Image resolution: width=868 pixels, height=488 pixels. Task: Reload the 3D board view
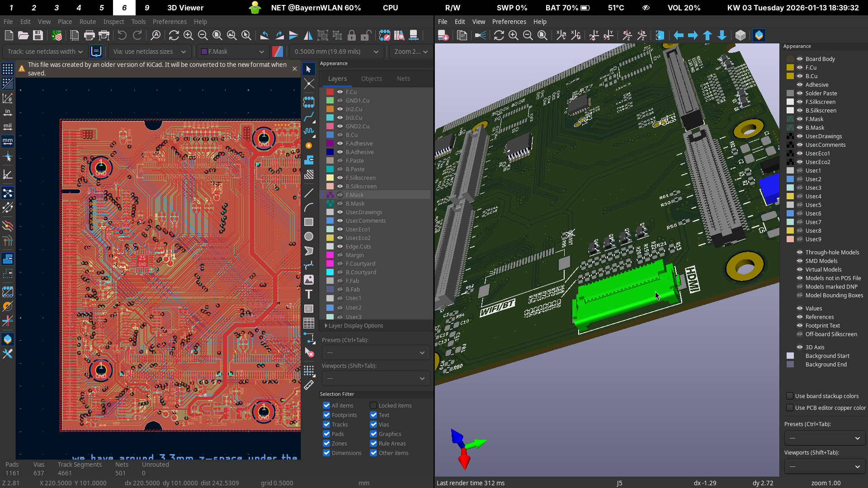pyautogui.click(x=499, y=35)
